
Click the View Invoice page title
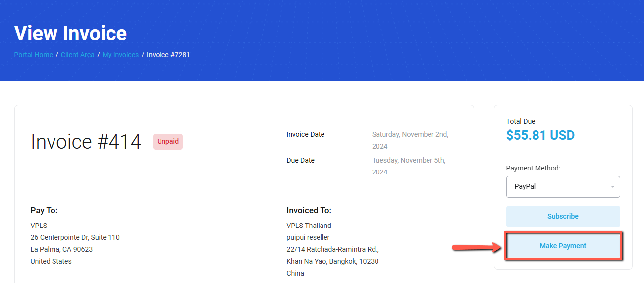pyautogui.click(x=70, y=33)
